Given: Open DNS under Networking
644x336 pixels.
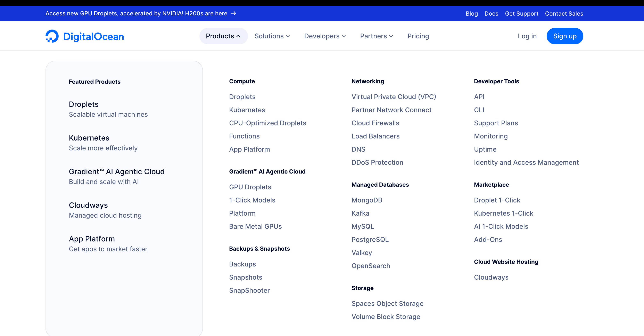Looking at the screenshot, I should tap(358, 149).
